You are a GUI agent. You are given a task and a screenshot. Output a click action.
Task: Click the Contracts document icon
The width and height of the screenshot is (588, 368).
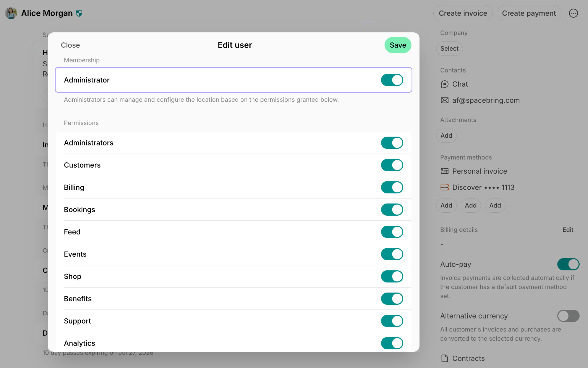tap(444, 358)
